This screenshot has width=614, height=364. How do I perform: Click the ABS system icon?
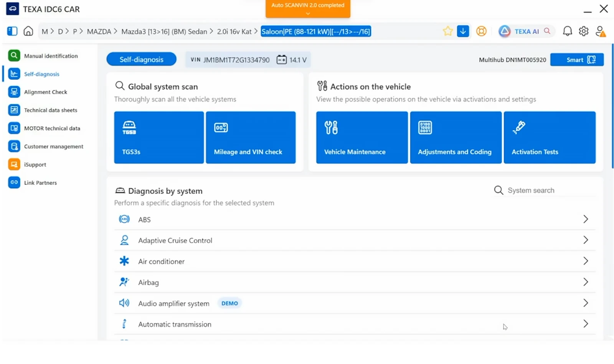coord(124,219)
